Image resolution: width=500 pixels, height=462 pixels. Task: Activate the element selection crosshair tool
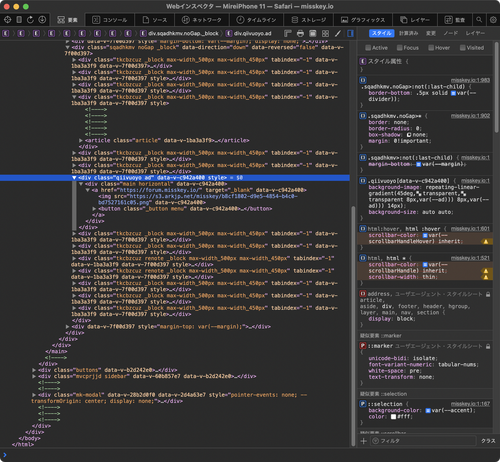[7, 20]
